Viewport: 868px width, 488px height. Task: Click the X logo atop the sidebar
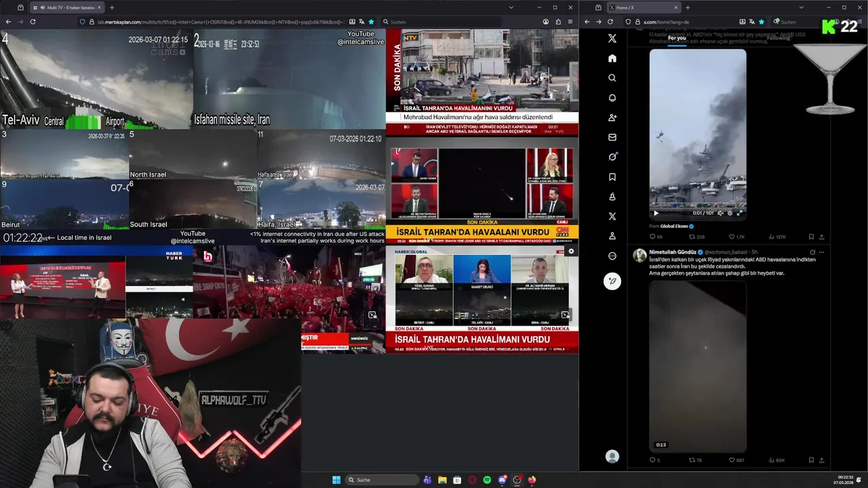click(612, 39)
